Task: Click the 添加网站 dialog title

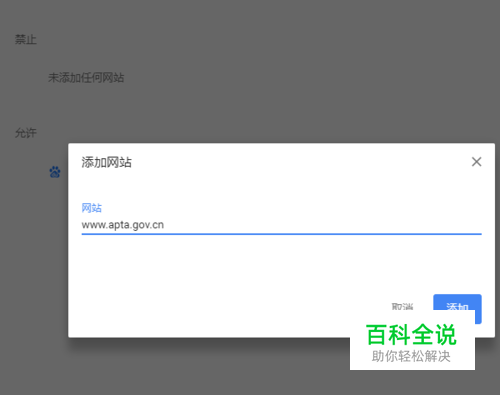Action: [107, 162]
